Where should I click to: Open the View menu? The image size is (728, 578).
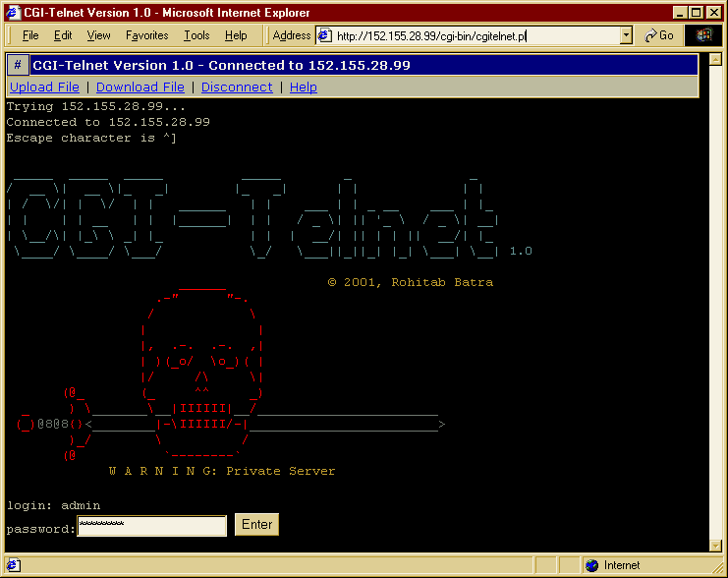[99, 35]
